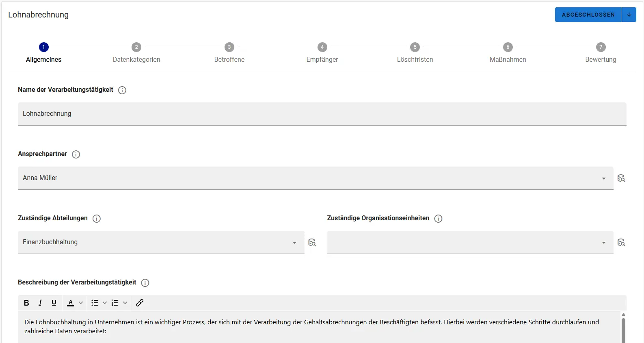The height and width of the screenshot is (343, 644).
Task: Go to step 2 Datenkategorien
Action: point(136,53)
